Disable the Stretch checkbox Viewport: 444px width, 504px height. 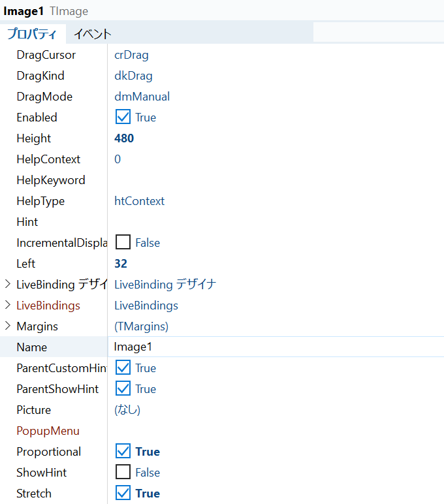point(123,494)
